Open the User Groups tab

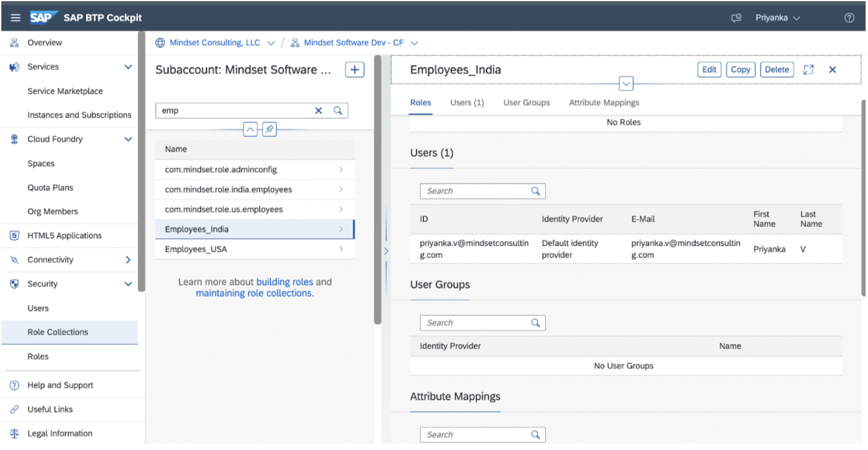pyautogui.click(x=526, y=102)
